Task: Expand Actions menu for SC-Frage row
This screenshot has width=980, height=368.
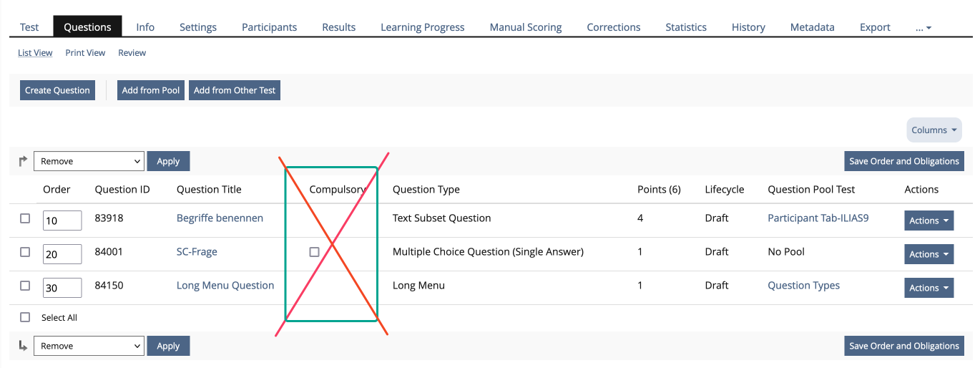Action: (928, 254)
